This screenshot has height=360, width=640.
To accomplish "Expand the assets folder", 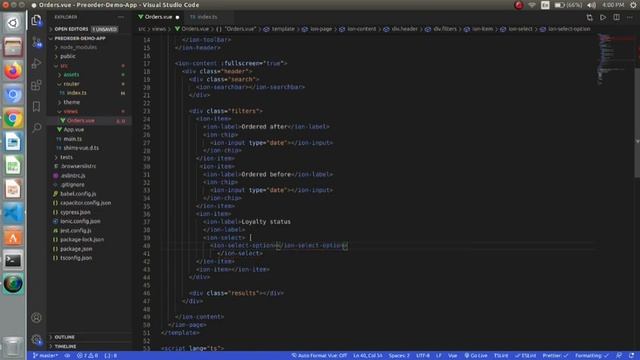I will click(89, 75).
